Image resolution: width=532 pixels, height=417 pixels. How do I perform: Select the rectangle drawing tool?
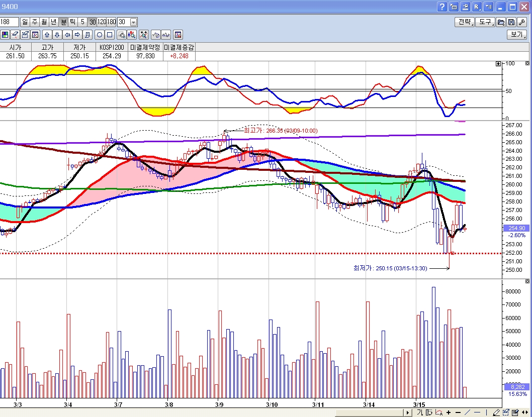(110, 35)
